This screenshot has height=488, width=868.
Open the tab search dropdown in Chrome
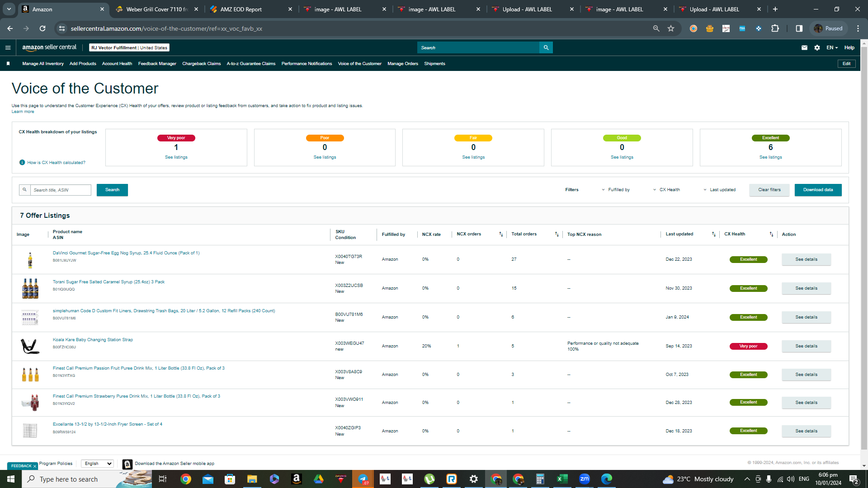(9, 9)
